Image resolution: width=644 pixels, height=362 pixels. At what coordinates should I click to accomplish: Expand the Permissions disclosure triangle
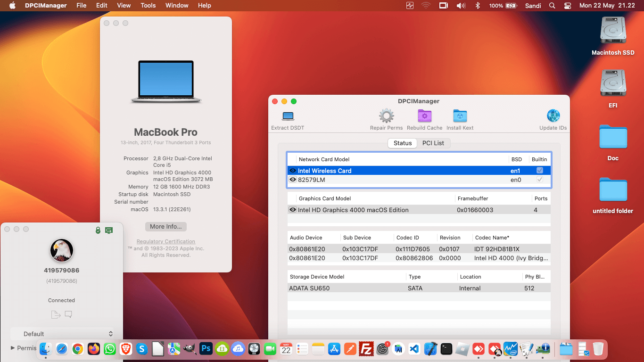pyautogui.click(x=13, y=348)
